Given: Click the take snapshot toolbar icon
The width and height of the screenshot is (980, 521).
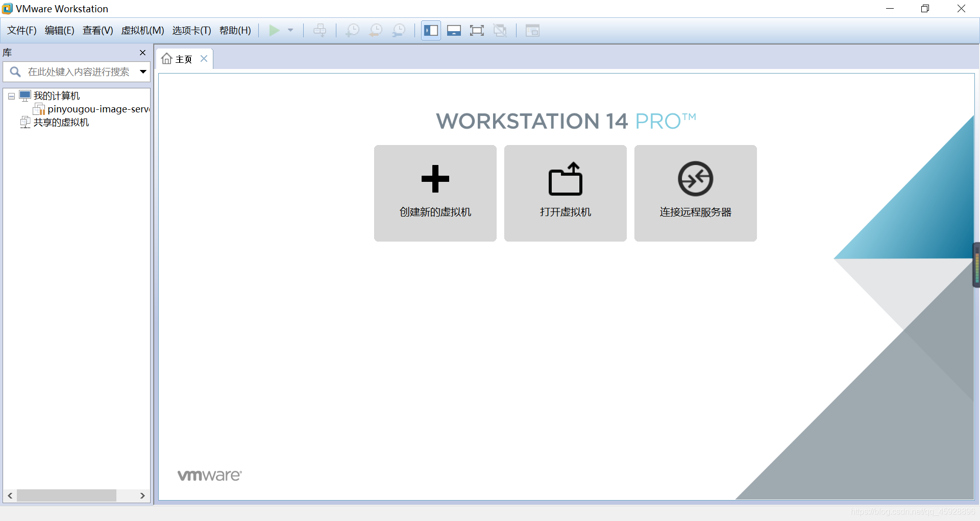Looking at the screenshot, I should tap(352, 31).
